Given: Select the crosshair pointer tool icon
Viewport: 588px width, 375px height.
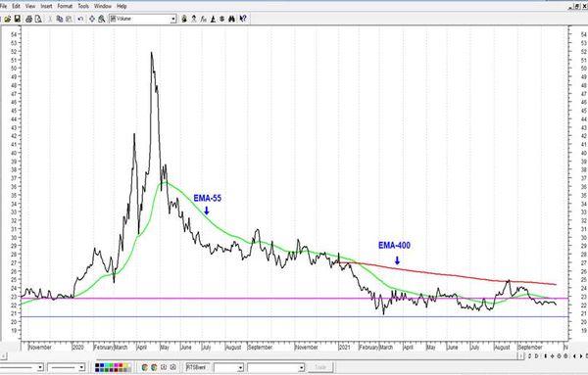Looking at the screenshot, I should click(x=92, y=19).
